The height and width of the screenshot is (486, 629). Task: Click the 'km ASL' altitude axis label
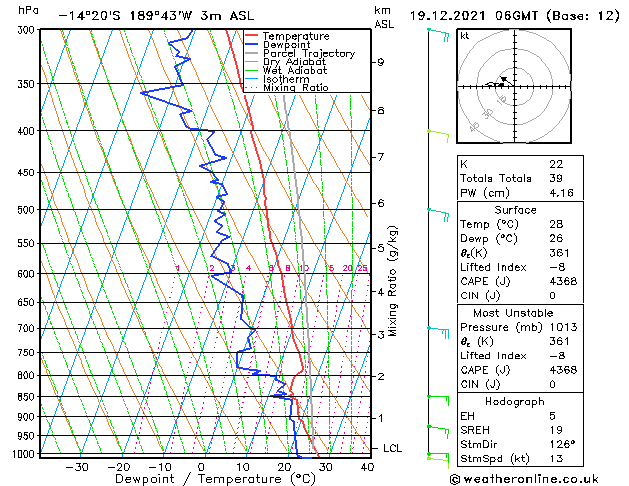pyautogui.click(x=384, y=17)
